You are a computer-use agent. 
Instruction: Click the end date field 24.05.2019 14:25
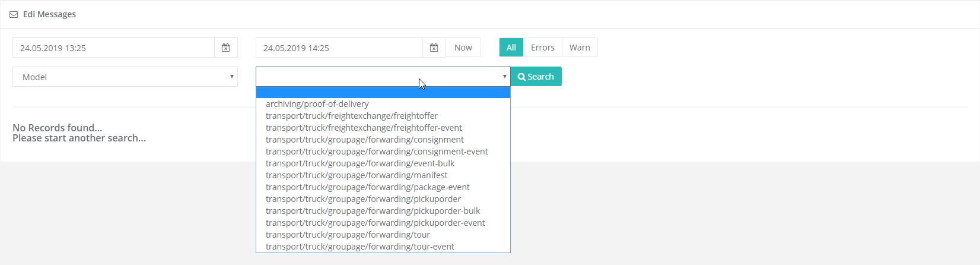click(x=338, y=48)
